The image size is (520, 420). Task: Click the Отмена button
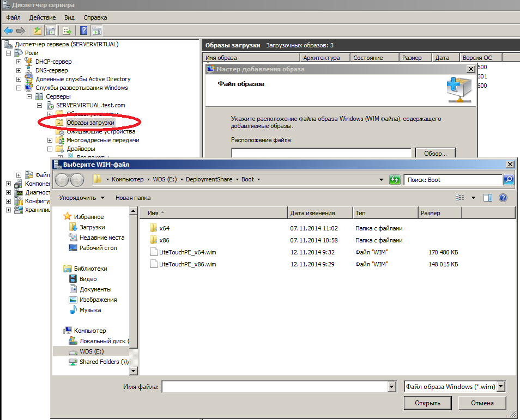point(482,403)
